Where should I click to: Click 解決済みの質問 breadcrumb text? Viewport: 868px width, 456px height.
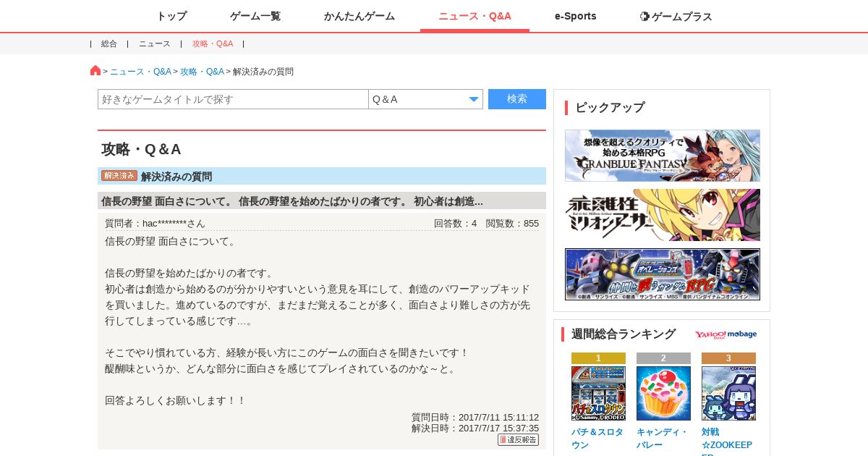pos(263,72)
